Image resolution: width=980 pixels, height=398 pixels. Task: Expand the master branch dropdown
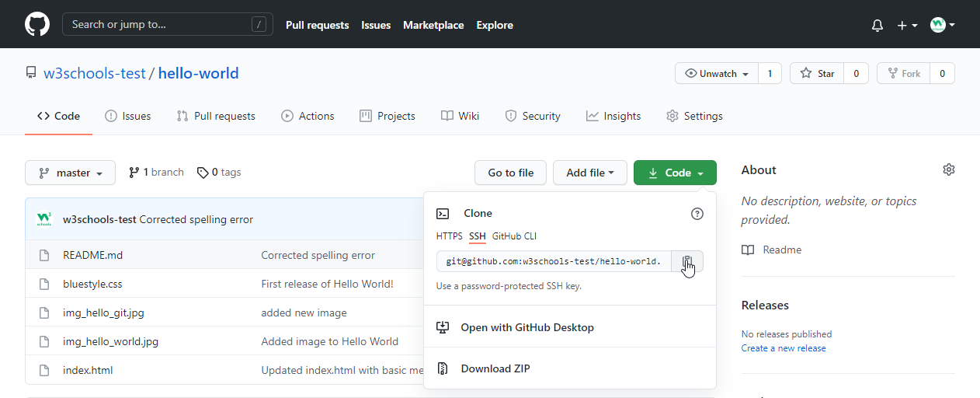(x=71, y=173)
